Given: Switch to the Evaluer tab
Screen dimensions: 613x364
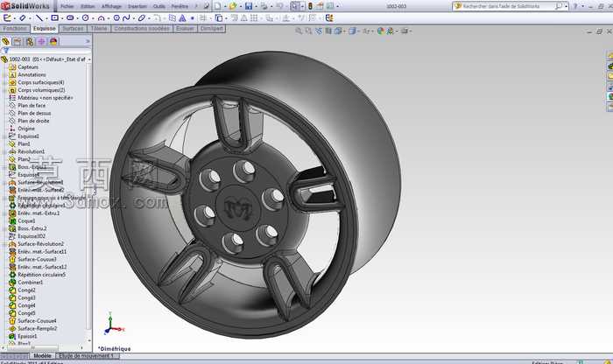Looking at the screenshot, I should pyautogui.click(x=185, y=29).
